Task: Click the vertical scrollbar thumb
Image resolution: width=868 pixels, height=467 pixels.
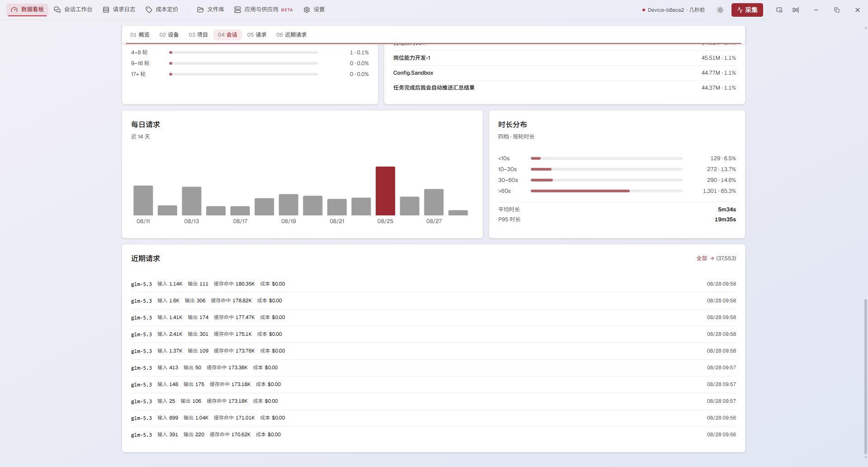Action: (866, 376)
